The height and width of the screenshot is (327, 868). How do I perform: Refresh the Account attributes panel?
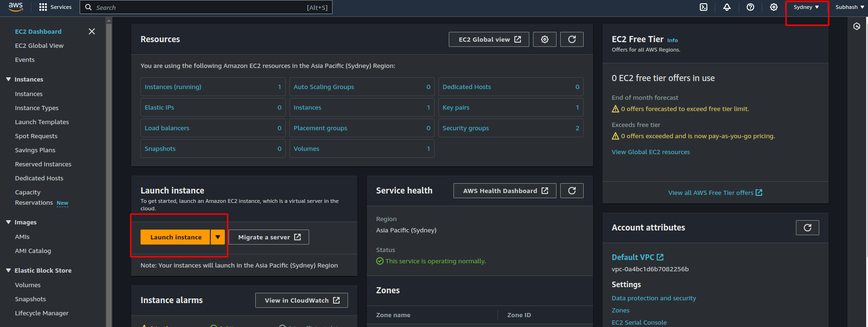(x=807, y=228)
